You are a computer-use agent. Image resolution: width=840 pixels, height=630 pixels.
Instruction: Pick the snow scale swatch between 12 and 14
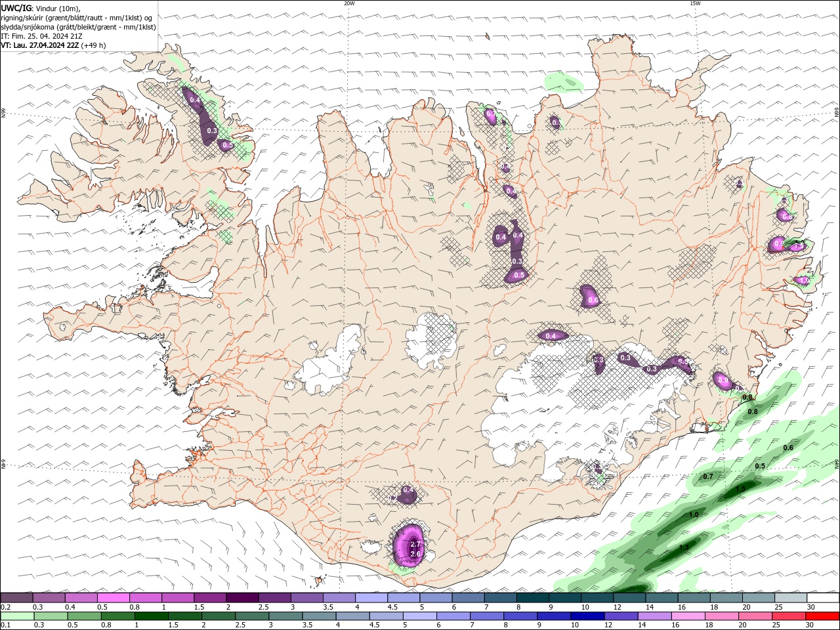pyautogui.click(x=629, y=597)
